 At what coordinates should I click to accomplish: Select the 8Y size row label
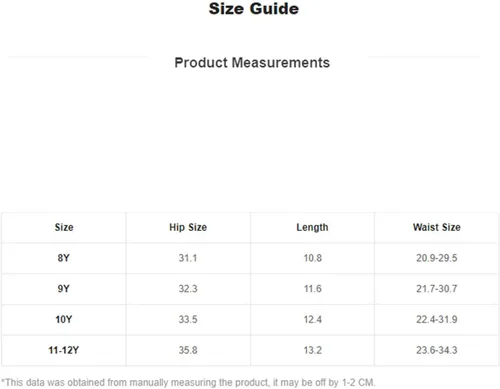[x=64, y=258]
